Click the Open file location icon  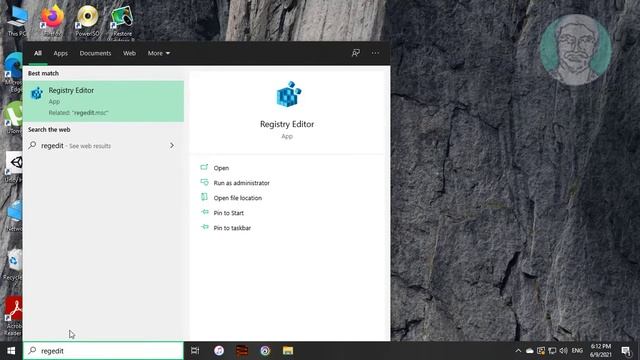pos(204,197)
